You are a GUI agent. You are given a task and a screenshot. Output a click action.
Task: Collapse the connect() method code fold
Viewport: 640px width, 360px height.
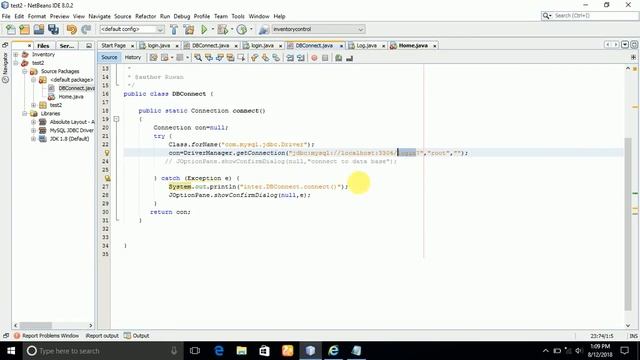pyautogui.click(x=116, y=119)
